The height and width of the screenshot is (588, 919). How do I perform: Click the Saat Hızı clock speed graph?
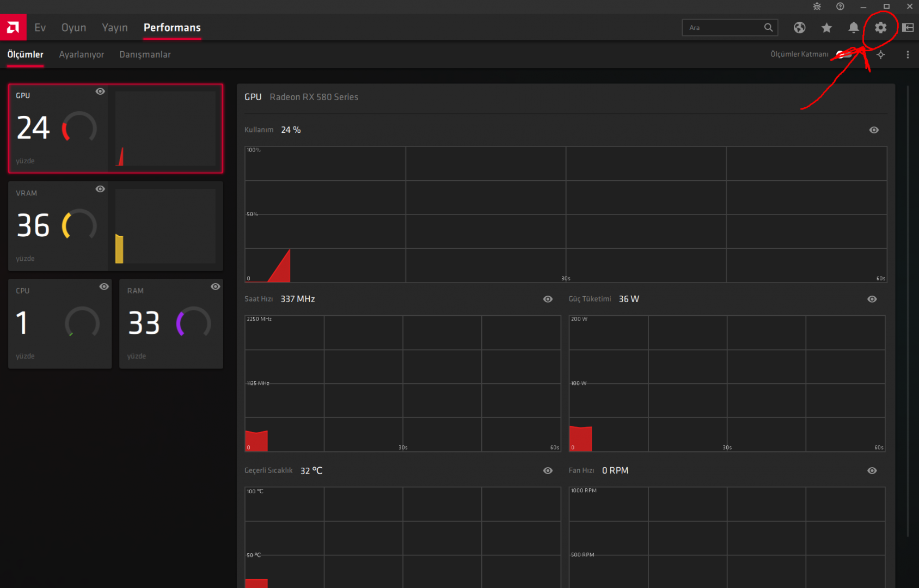click(403, 383)
